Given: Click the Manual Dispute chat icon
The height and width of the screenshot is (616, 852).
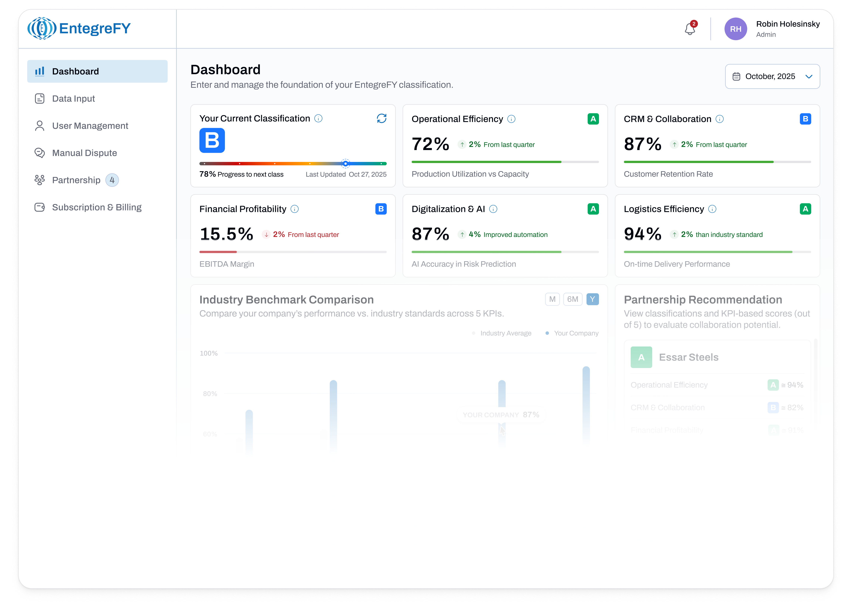Looking at the screenshot, I should (39, 153).
